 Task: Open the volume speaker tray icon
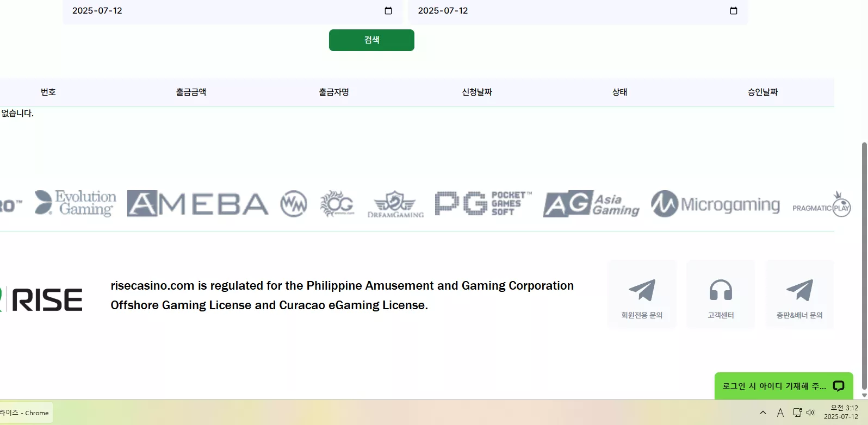[x=810, y=412]
